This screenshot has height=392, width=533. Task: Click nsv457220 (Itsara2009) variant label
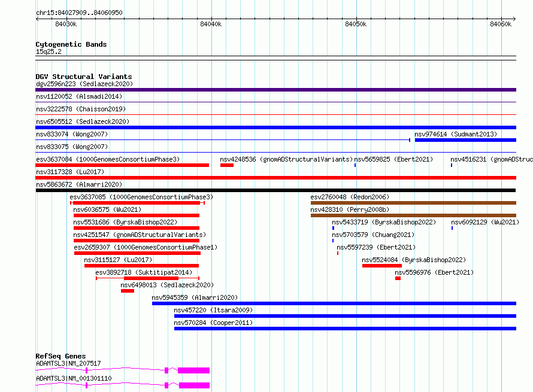tap(213, 310)
